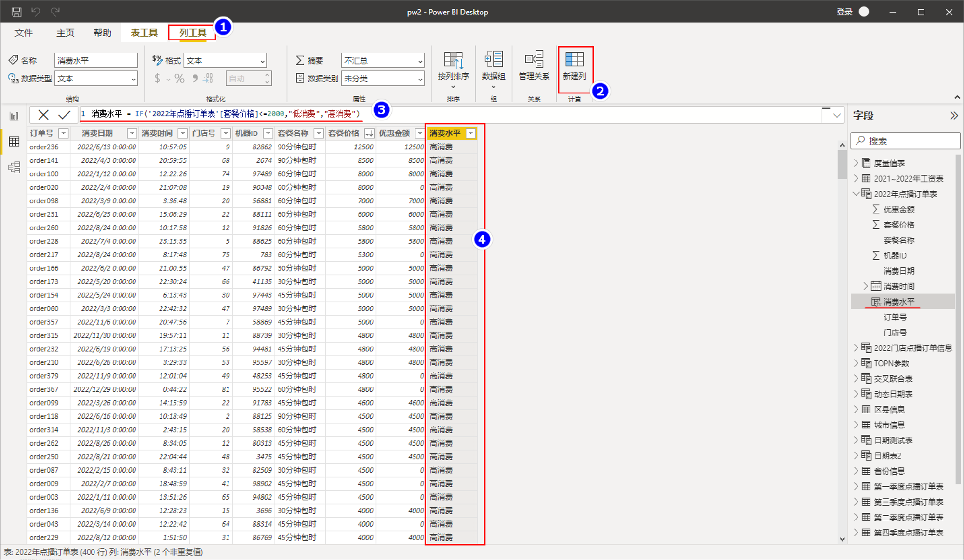Expand 2021~2022年工资表 table
The height and width of the screenshot is (560, 964).
[x=856, y=178]
